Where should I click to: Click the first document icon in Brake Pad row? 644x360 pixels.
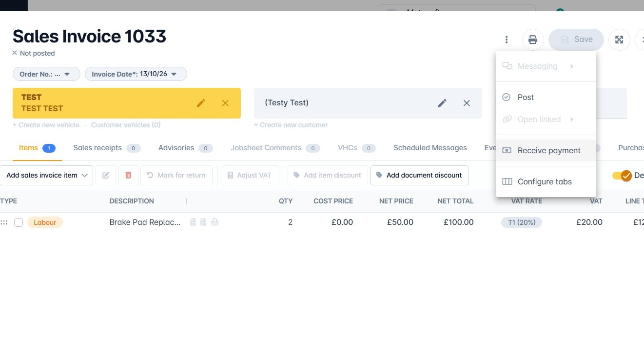[193, 222]
